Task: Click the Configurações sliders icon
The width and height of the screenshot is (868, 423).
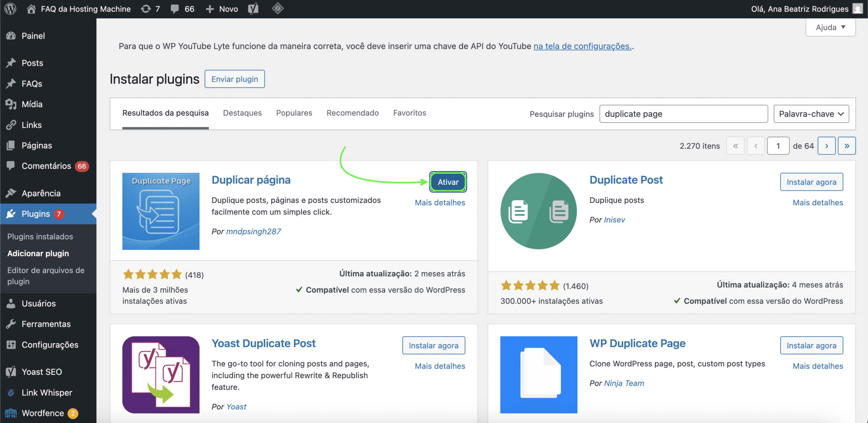Action: (11, 345)
